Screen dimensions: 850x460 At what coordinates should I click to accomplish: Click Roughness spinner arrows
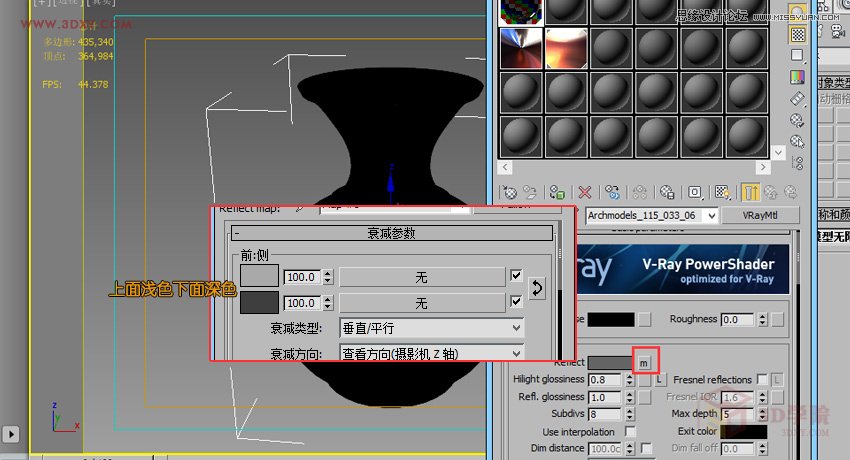[763, 319]
